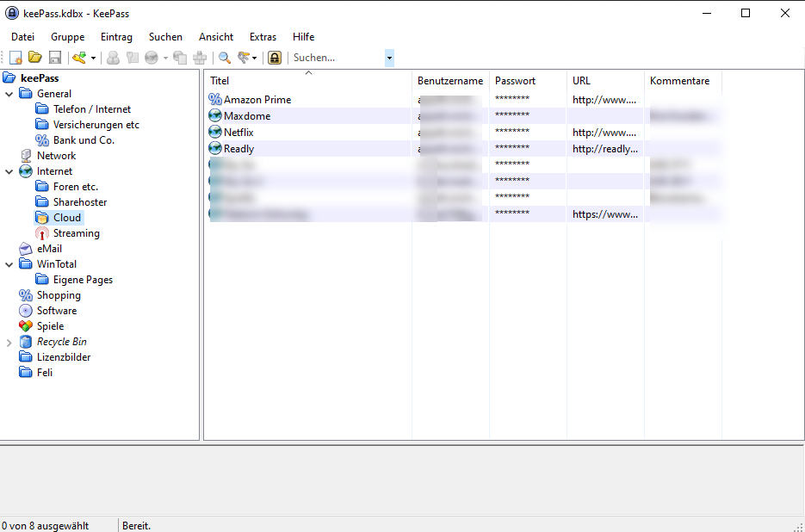Click the Spiele group blocks icon
The width and height of the screenshot is (805, 532).
click(x=26, y=326)
